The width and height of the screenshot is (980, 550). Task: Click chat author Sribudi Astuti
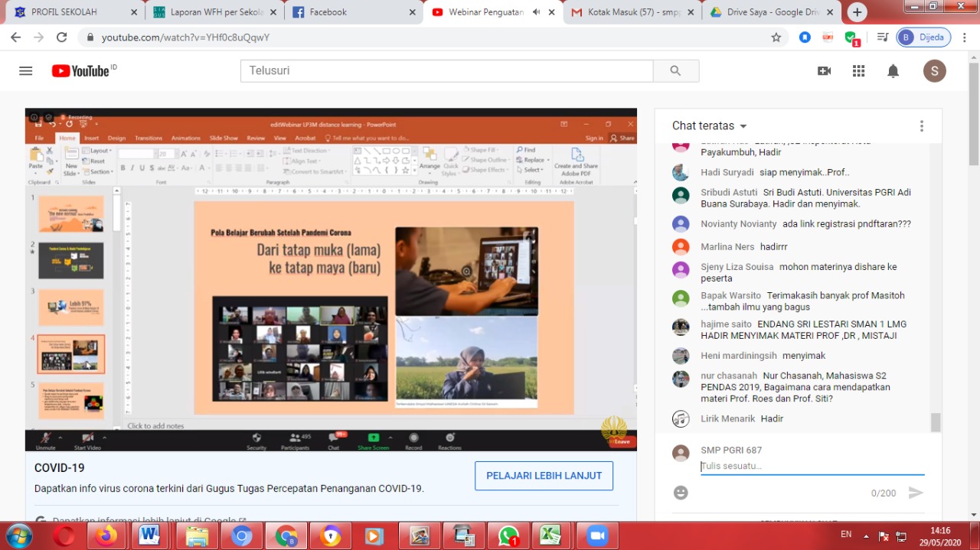pos(729,193)
